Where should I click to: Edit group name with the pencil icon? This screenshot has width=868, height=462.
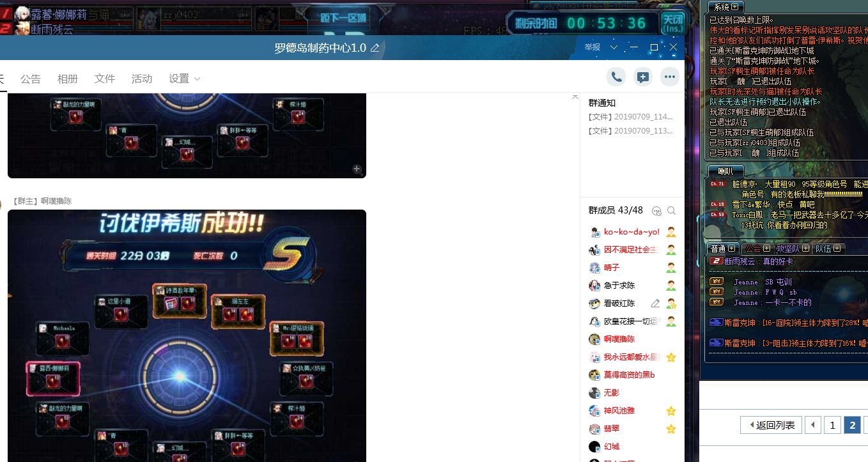click(x=375, y=48)
